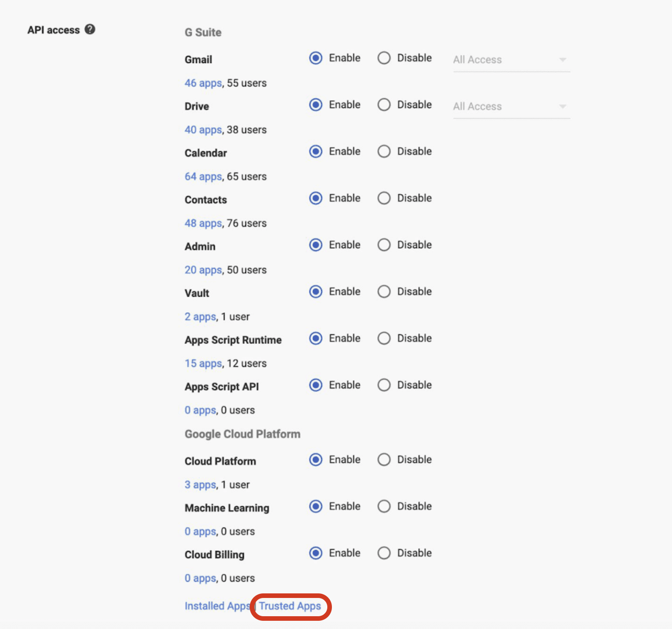Viewport: 672px width, 629px height.
Task: Select Disable for Vault
Action: pyautogui.click(x=384, y=291)
